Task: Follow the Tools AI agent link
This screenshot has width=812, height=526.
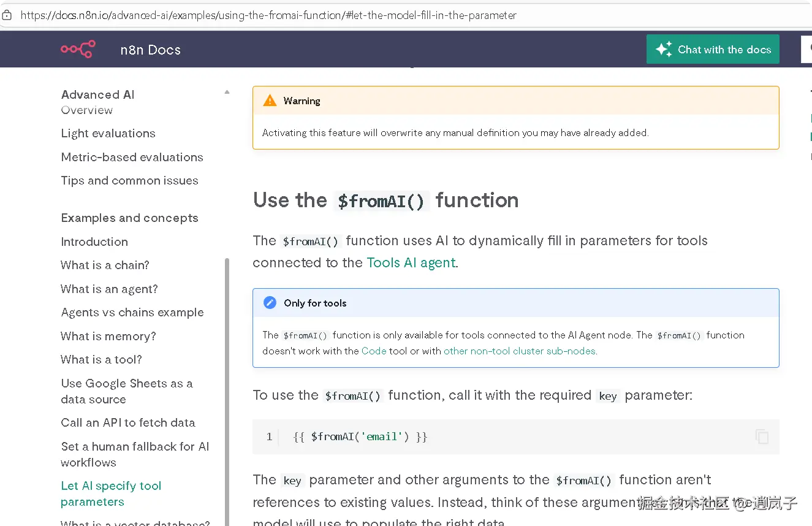Action: [x=411, y=262]
